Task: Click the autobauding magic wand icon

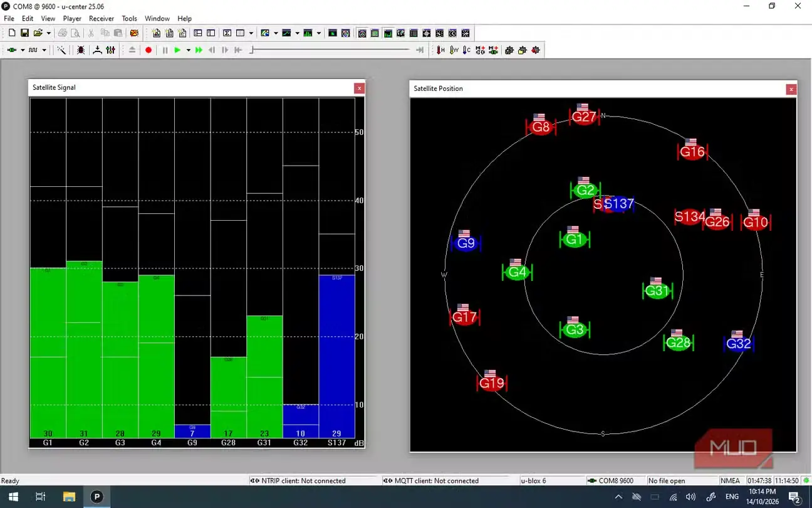Action: click(61, 50)
